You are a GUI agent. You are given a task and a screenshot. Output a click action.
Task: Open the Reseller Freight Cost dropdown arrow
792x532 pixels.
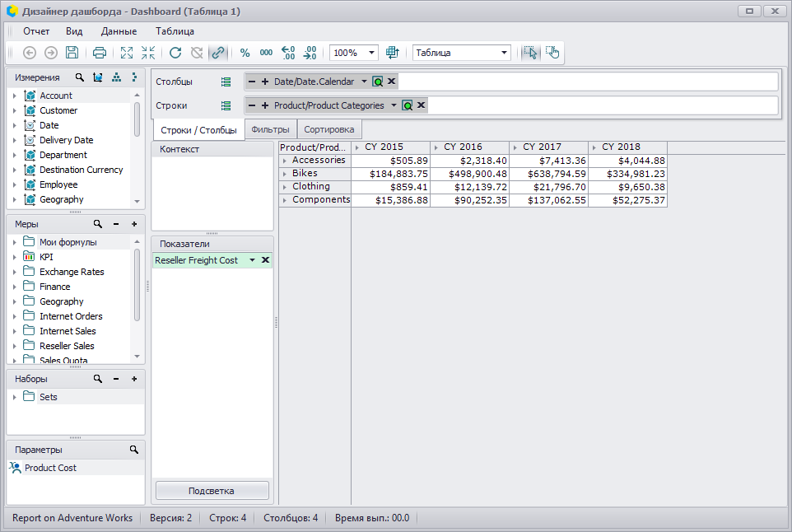(x=252, y=260)
